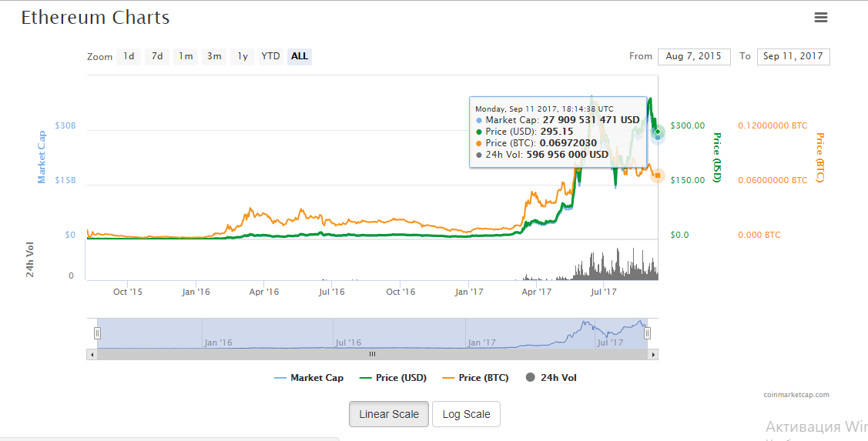Set zoom range to 7d
The width and height of the screenshot is (868, 441).
pyautogui.click(x=157, y=56)
